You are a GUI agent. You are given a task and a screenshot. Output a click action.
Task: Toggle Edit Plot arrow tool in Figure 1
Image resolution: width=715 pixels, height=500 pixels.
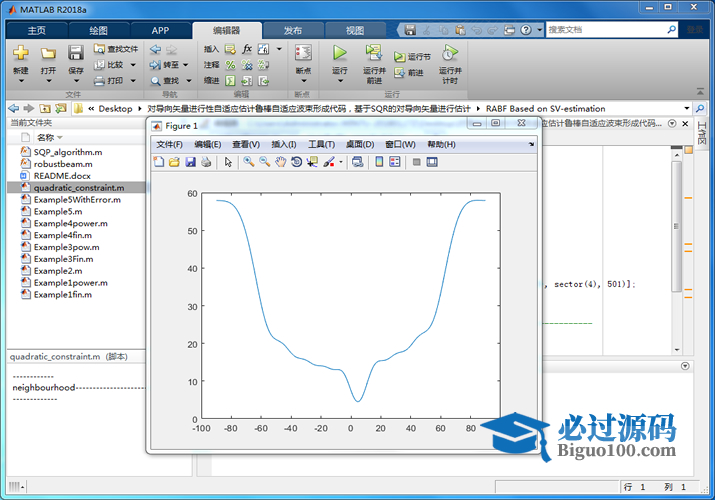coord(228,162)
